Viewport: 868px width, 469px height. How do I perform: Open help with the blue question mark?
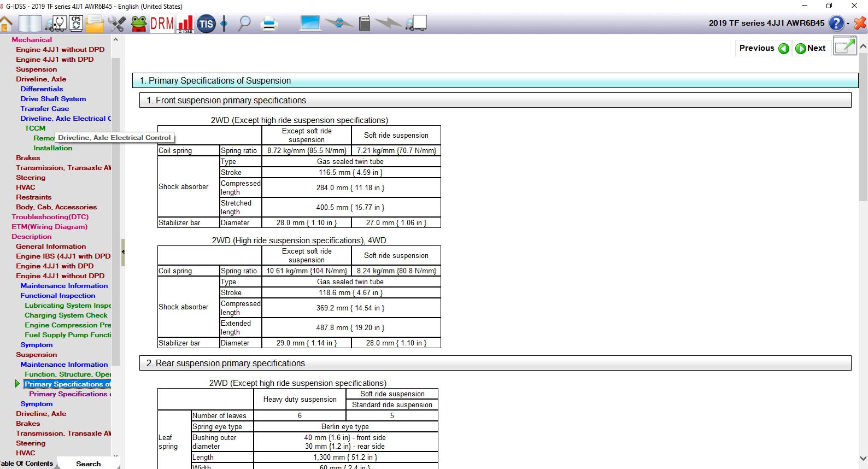point(836,23)
